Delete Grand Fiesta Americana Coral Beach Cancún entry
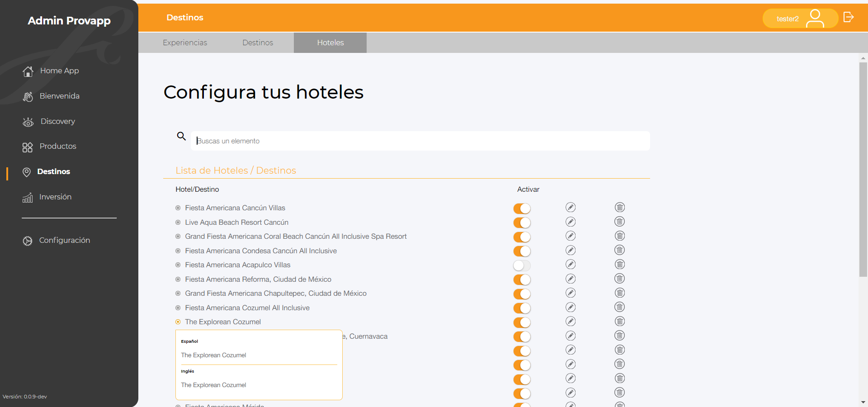This screenshot has height=407, width=868. coord(620,236)
